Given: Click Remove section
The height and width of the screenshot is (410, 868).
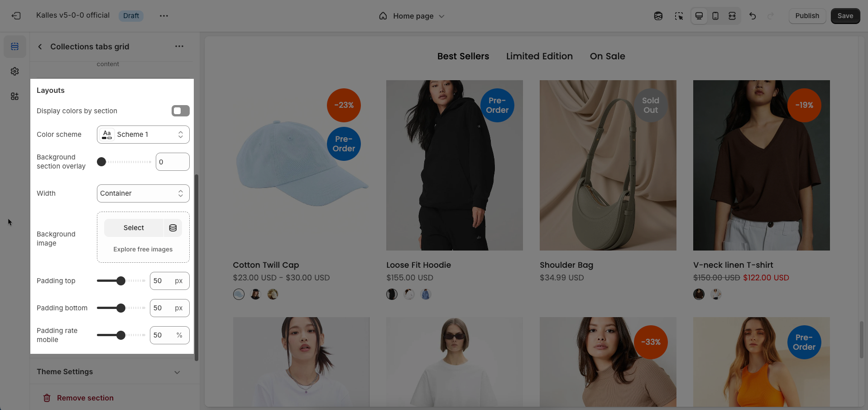Looking at the screenshot, I should [x=85, y=398].
